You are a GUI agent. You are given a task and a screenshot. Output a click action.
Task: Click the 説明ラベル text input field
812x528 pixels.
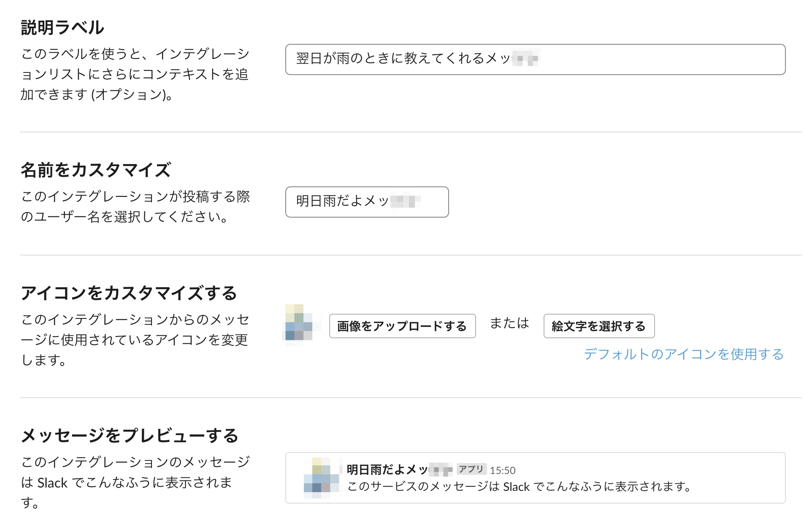(x=535, y=59)
